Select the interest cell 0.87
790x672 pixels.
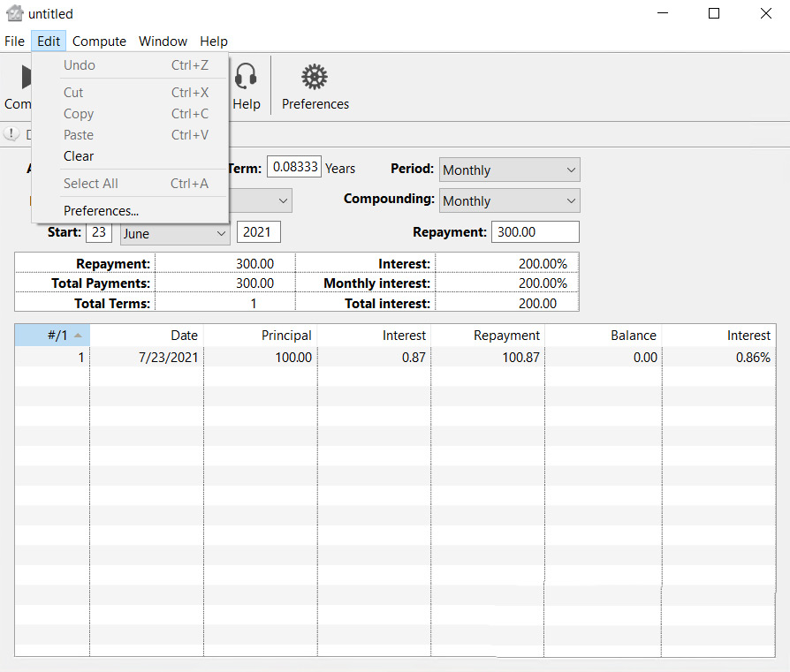(374, 358)
